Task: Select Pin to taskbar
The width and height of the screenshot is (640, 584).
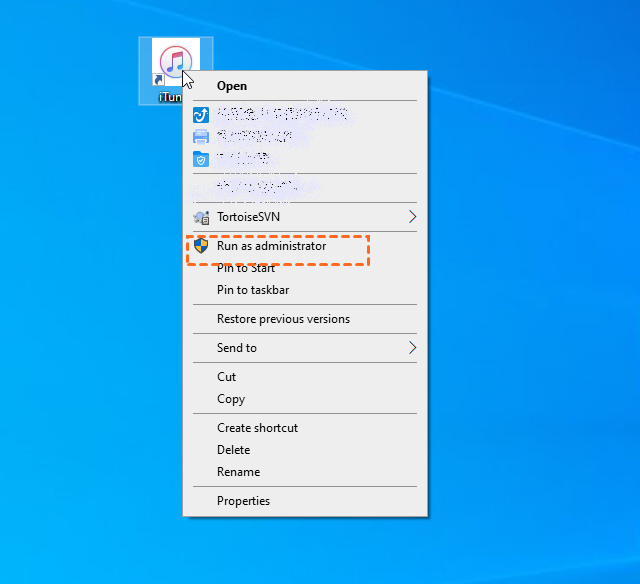Action: tap(253, 290)
